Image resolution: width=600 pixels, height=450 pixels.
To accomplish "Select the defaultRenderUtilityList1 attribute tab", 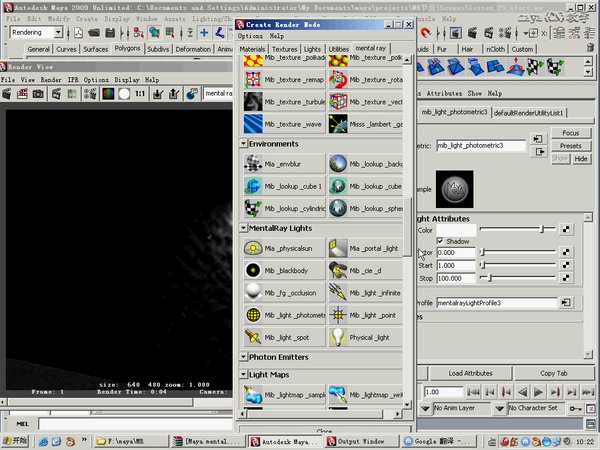I will click(528, 113).
